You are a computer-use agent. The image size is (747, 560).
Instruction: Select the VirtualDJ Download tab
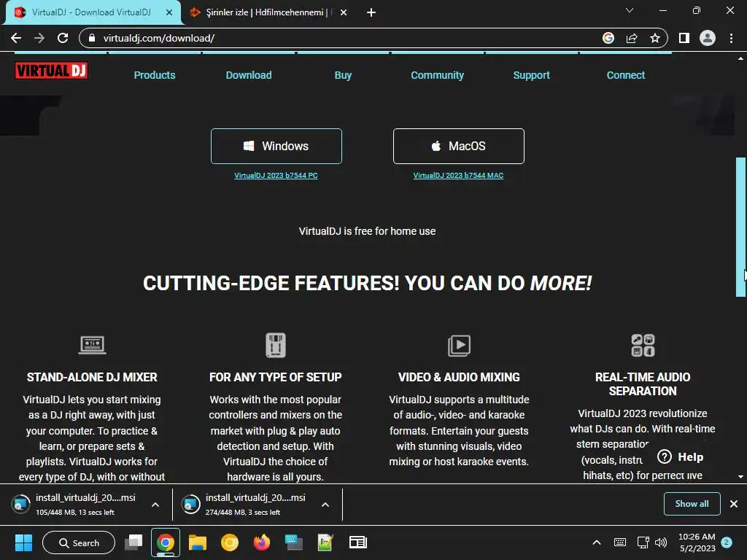pyautogui.click(x=90, y=12)
